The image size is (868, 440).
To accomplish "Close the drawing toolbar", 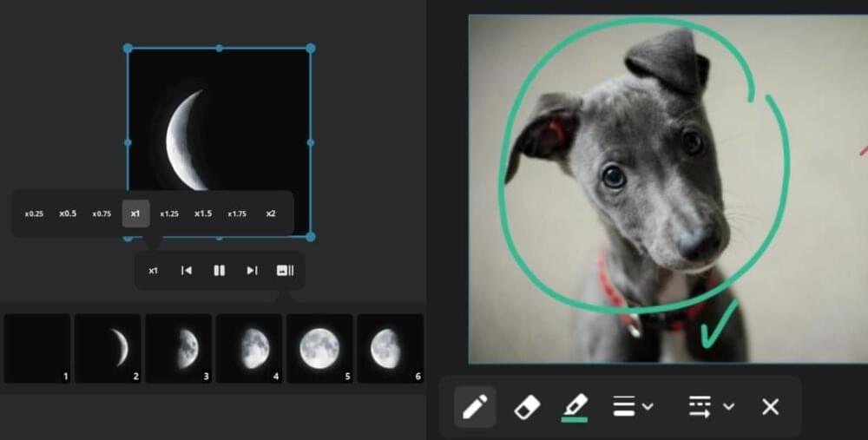I will (x=770, y=406).
